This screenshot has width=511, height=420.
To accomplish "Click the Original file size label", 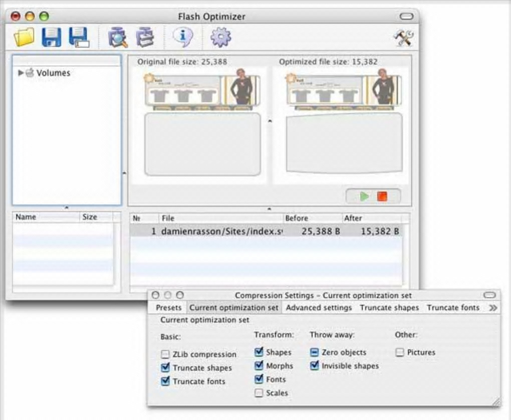I will [182, 62].
